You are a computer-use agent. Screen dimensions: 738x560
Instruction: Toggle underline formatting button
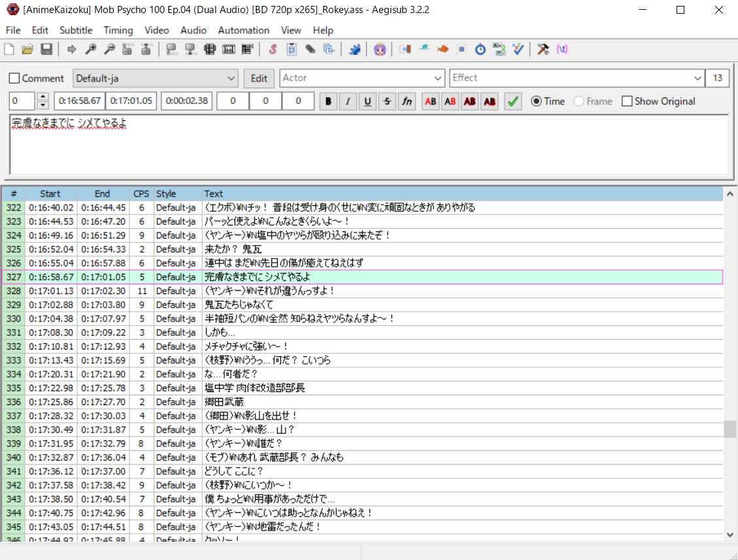367,101
